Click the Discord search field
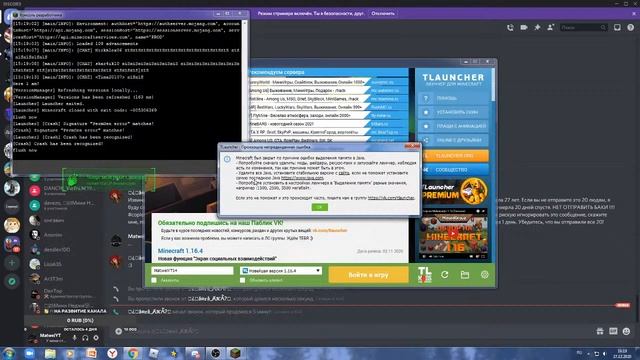This screenshot has width=640, height=360. 583,27
